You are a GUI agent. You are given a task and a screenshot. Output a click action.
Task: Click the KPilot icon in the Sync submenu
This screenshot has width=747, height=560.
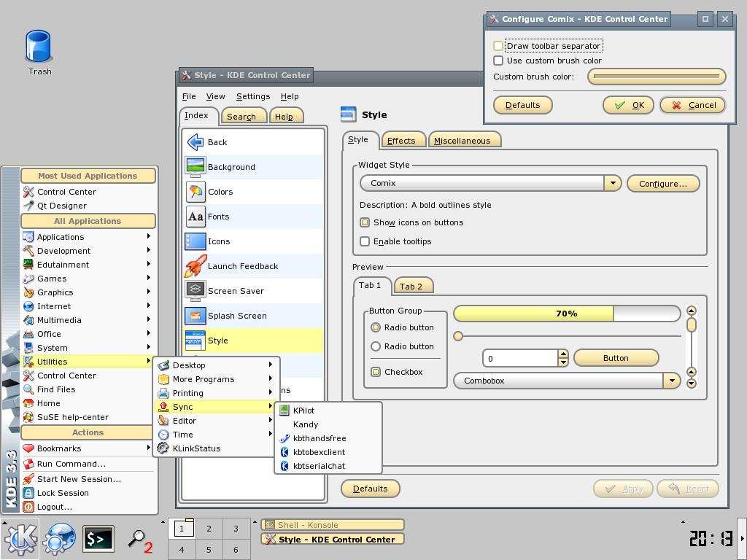click(x=285, y=411)
